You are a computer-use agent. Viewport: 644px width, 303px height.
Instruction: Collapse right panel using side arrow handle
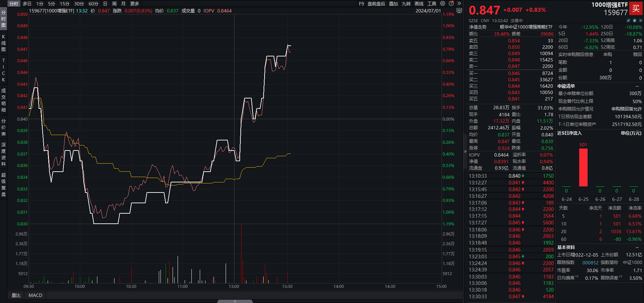465,151
